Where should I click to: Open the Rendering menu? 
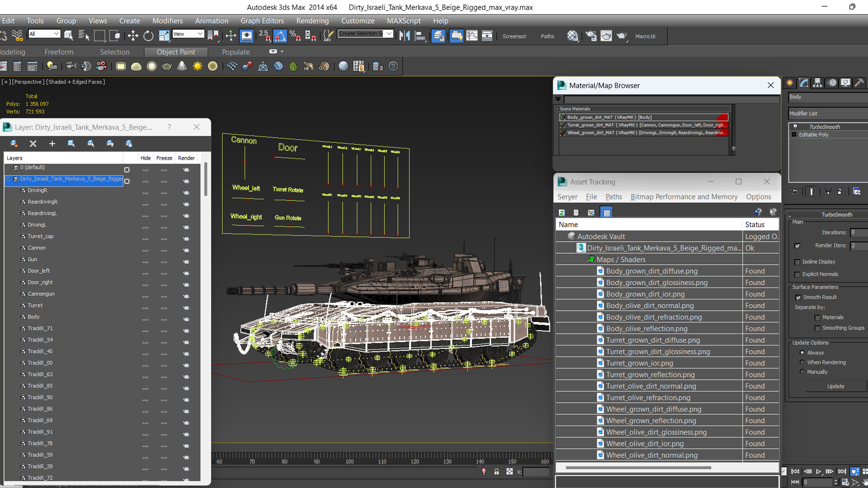coord(312,21)
